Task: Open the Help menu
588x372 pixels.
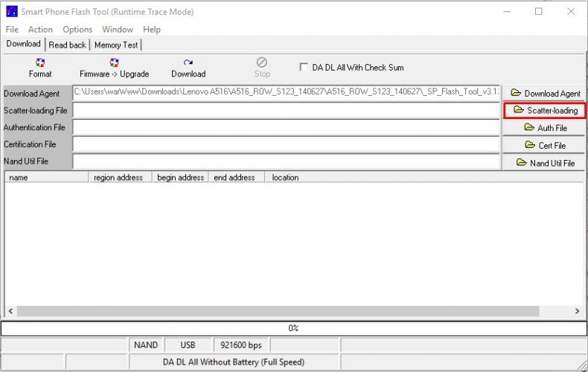Action: 152,30
